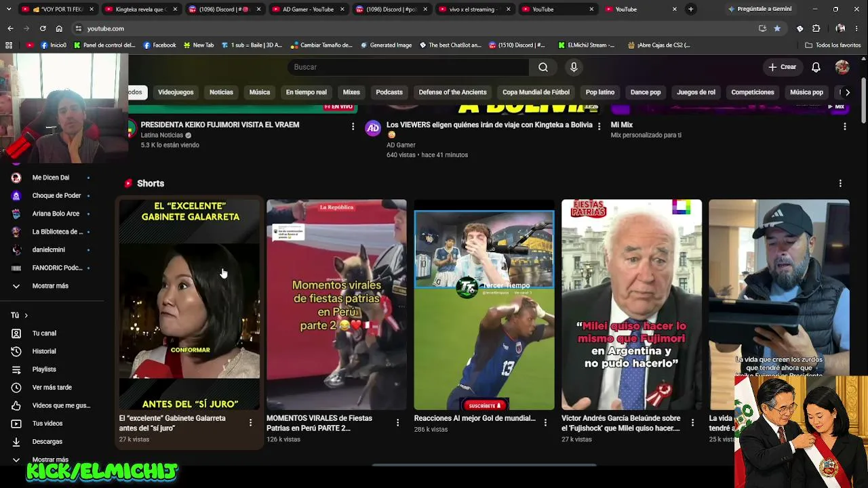Screen dimensions: 868x488
Task: Open more options for 'Los VIEWERS eligen' video
Action: (599, 127)
